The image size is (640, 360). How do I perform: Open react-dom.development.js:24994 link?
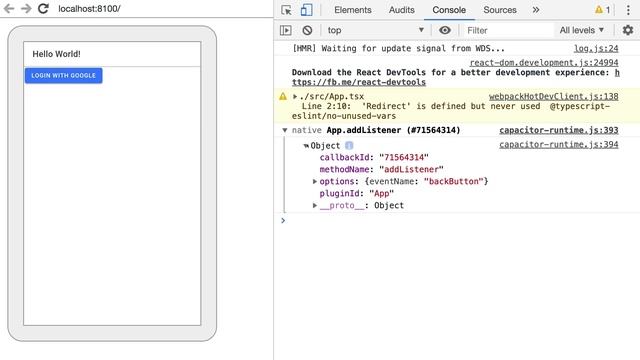[x=544, y=62]
